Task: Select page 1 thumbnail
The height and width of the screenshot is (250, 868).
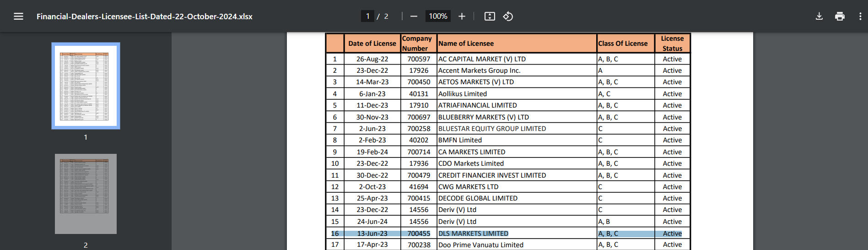Action: pyautogui.click(x=86, y=86)
